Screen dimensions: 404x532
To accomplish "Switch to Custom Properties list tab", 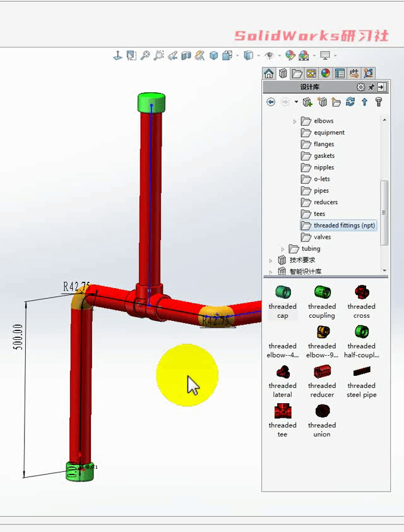I will click(340, 73).
